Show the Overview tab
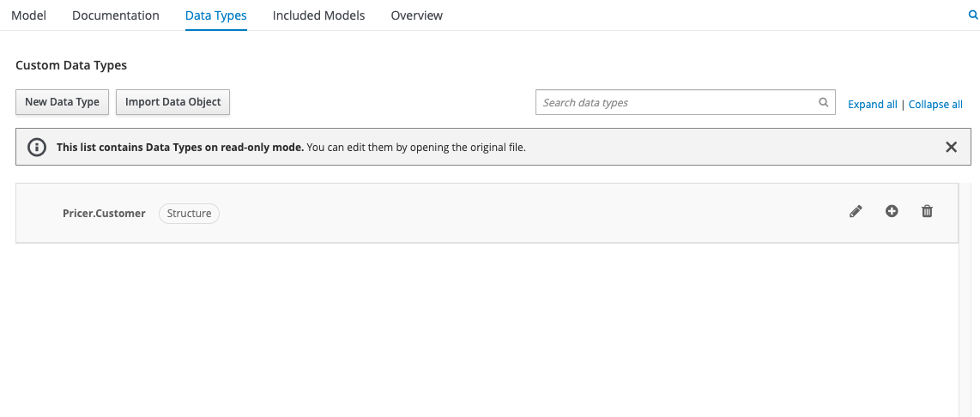This screenshot has width=980, height=417. tap(416, 15)
